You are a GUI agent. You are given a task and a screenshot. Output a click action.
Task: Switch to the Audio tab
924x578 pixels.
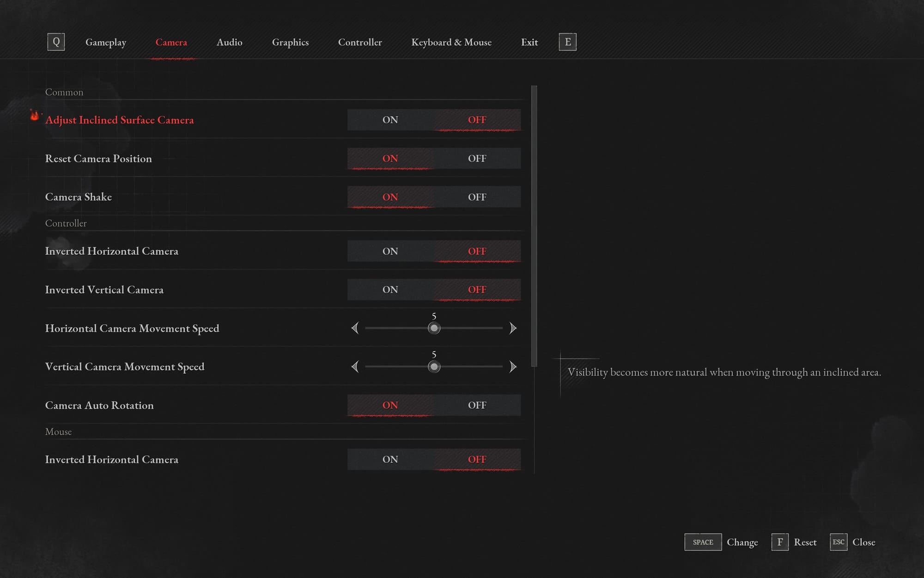(x=230, y=42)
